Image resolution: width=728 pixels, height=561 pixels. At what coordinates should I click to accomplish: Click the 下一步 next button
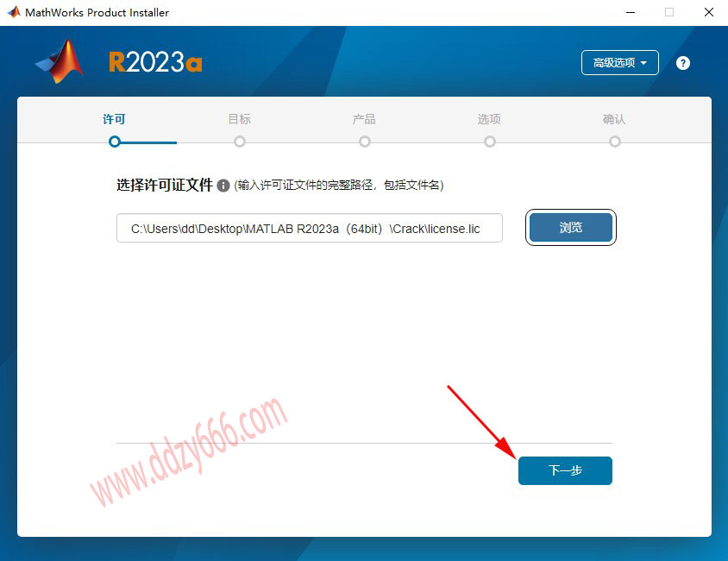click(565, 470)
